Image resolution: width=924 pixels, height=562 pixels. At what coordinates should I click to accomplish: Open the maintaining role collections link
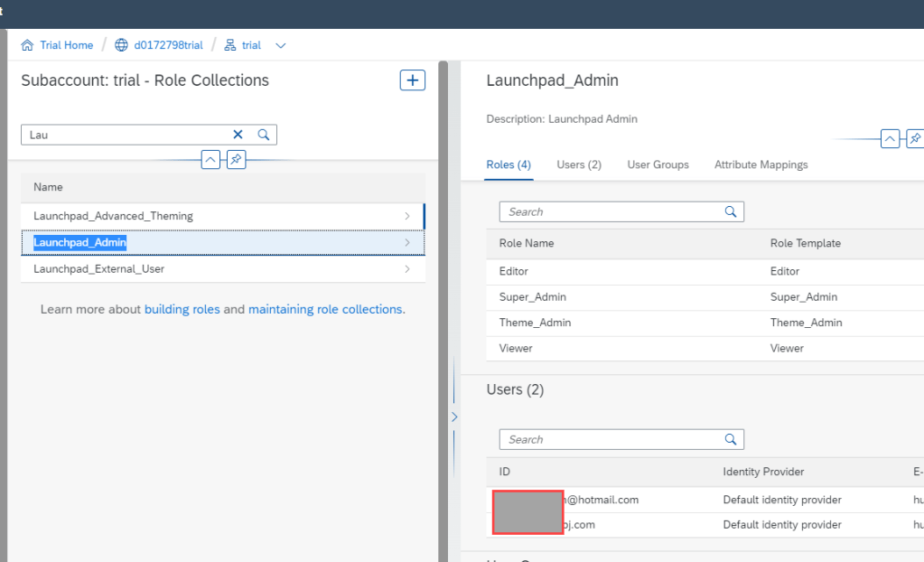point(324,309)
